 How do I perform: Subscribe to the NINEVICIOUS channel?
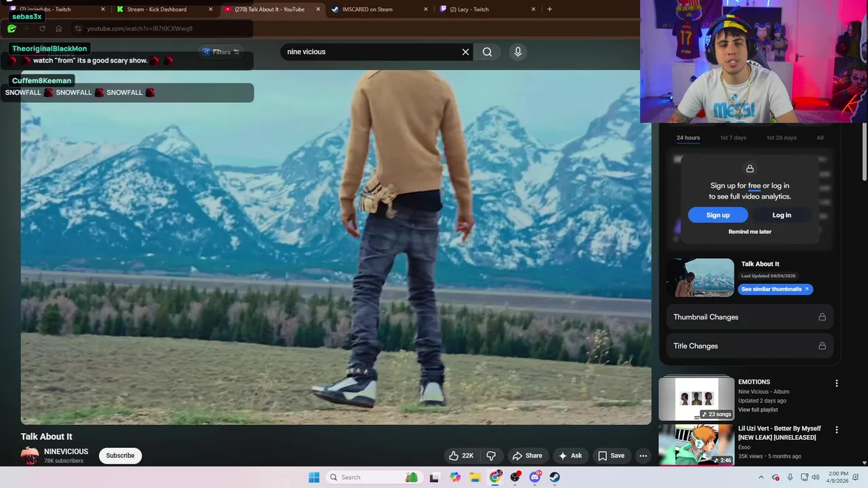point(120,455)
